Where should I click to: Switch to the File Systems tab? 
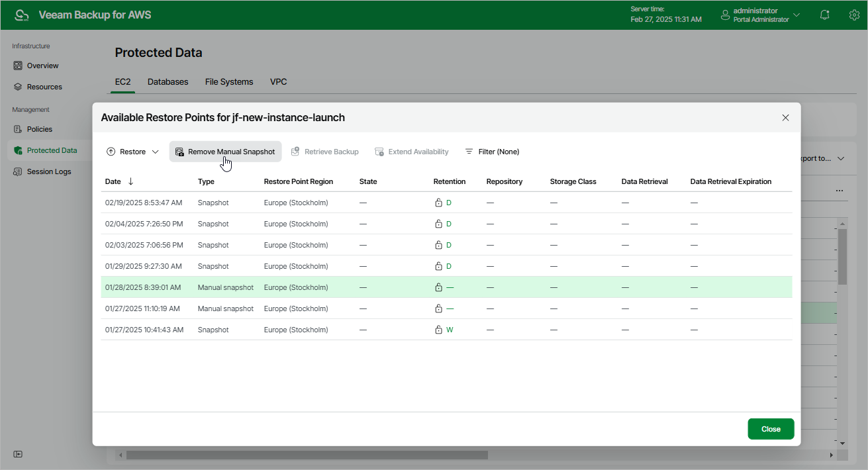[229, 82]
